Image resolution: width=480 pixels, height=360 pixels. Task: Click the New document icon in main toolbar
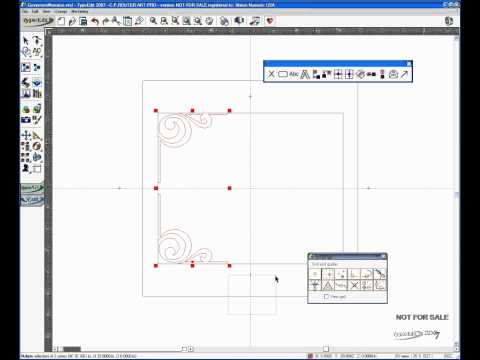pyautogui.click(x=61, y=21)
